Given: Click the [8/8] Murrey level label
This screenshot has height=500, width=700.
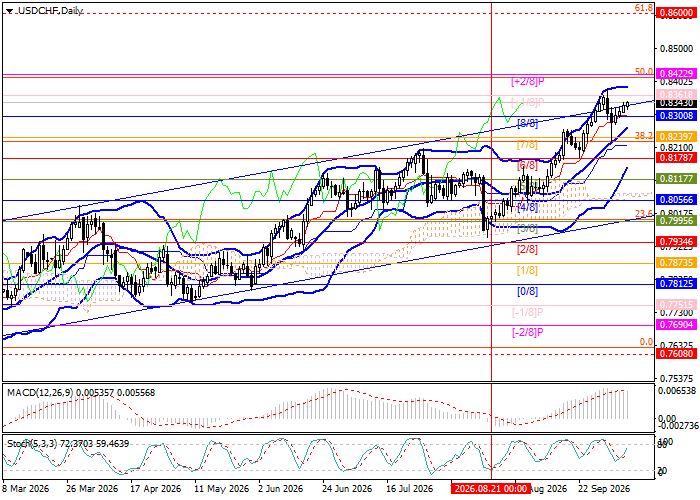Looking at the screenshot, I should [x=527, y=123].
